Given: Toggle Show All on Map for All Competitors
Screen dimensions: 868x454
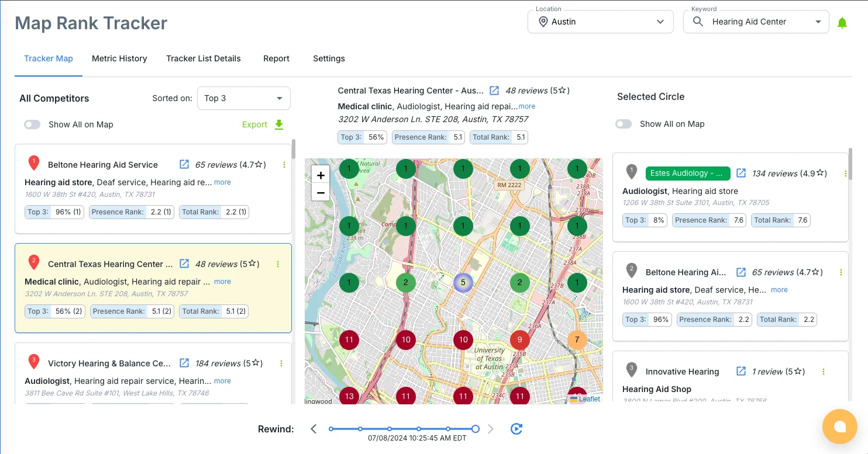Looking at the screenshot, I should tap(32, 124).
